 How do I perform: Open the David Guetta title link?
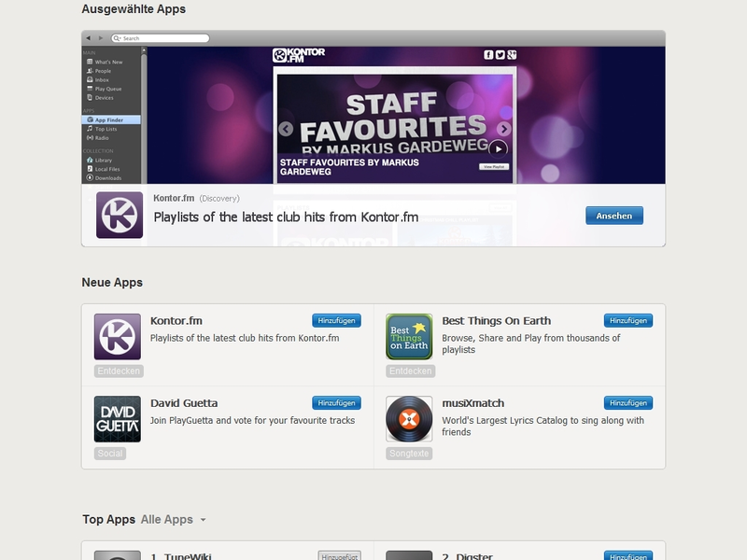click(x=184, y=403)
